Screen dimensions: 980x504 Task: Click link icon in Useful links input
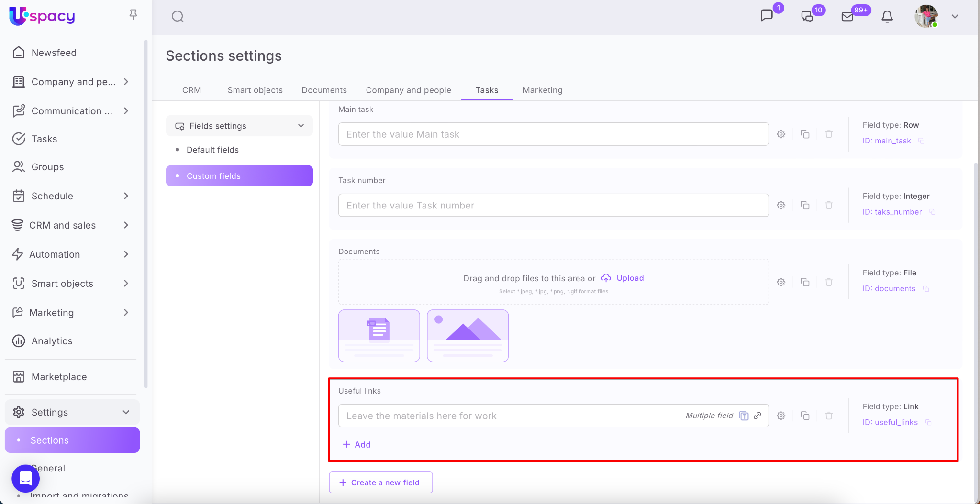tap(757, 416)
